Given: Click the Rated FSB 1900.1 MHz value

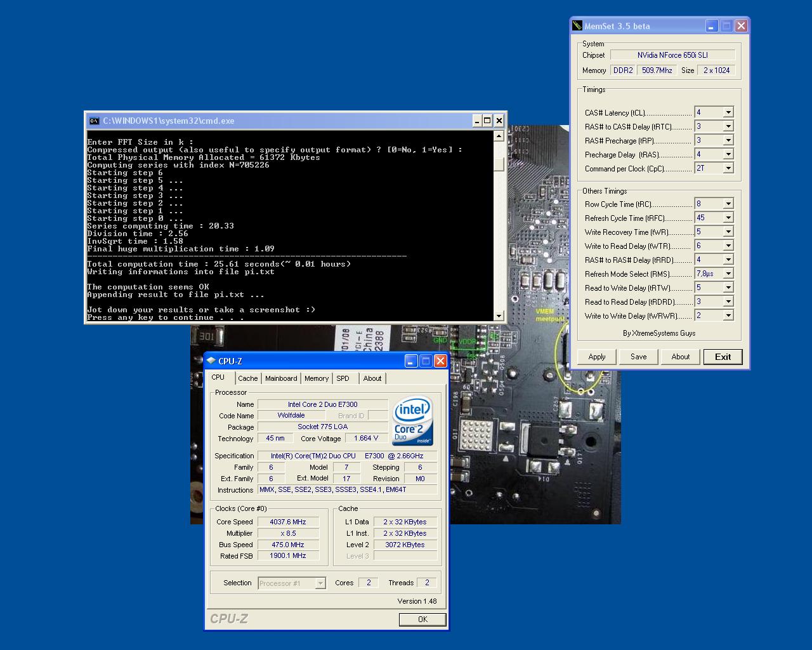Looking at the screenshot, I should (x=288, y=555).
